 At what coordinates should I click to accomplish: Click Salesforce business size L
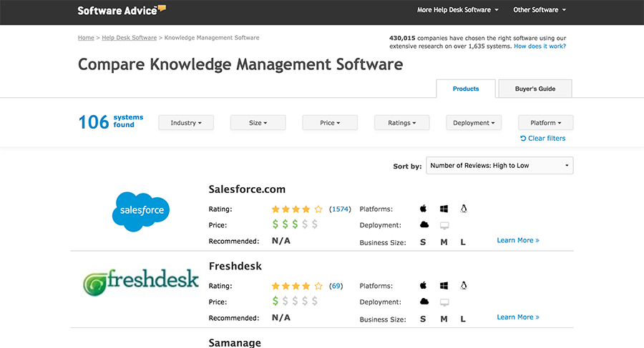tap(463, 242)
